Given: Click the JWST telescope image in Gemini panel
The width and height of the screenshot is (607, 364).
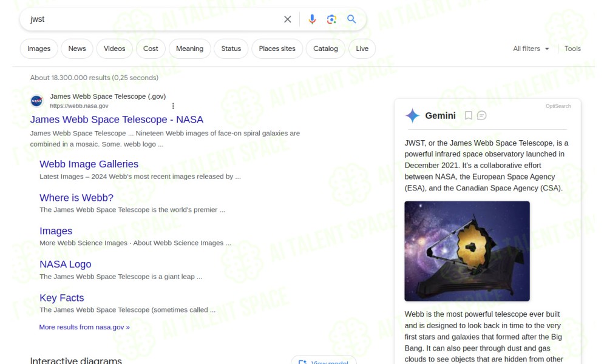Looking at the screenshot, I should coord(467,251).
